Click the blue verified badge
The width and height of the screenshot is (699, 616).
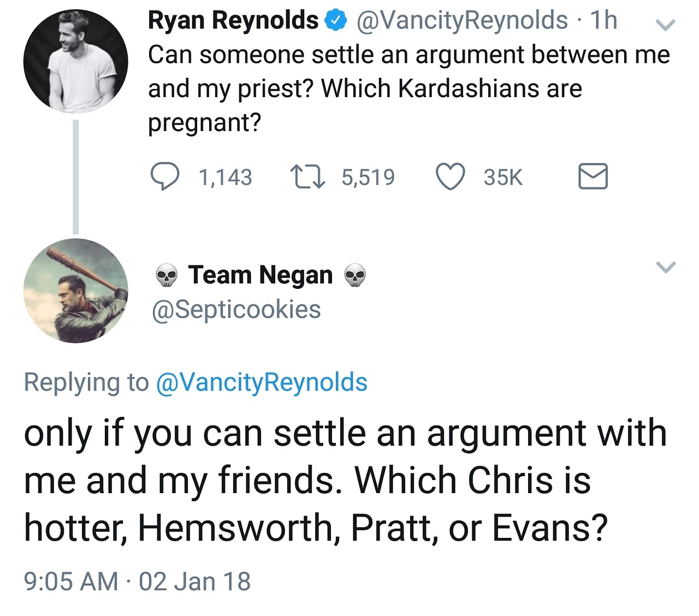coord(335,21)
